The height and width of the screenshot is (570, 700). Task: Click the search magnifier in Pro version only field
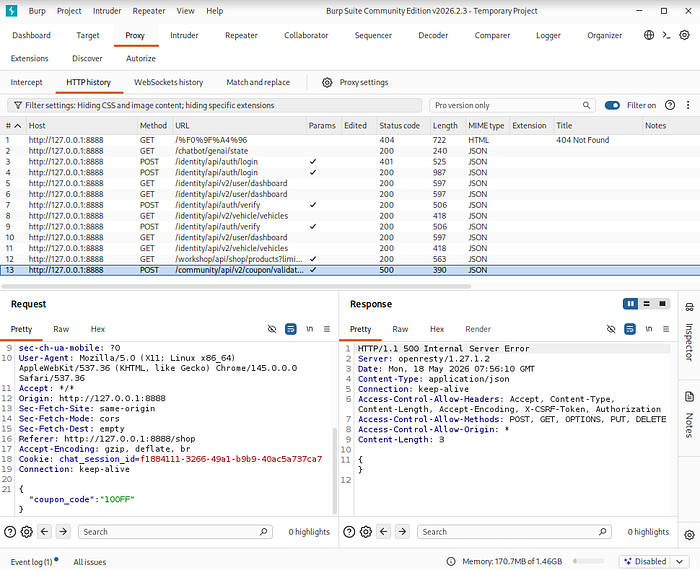[586, 105]
